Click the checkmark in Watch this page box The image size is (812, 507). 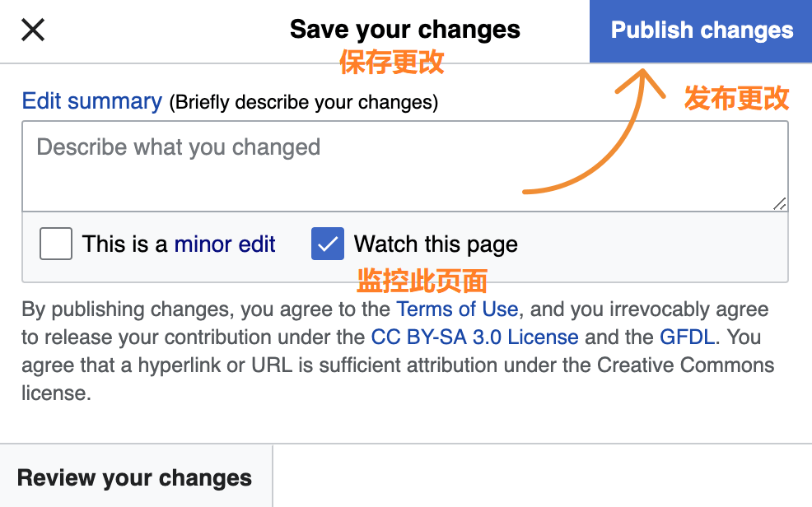(327, 244)
